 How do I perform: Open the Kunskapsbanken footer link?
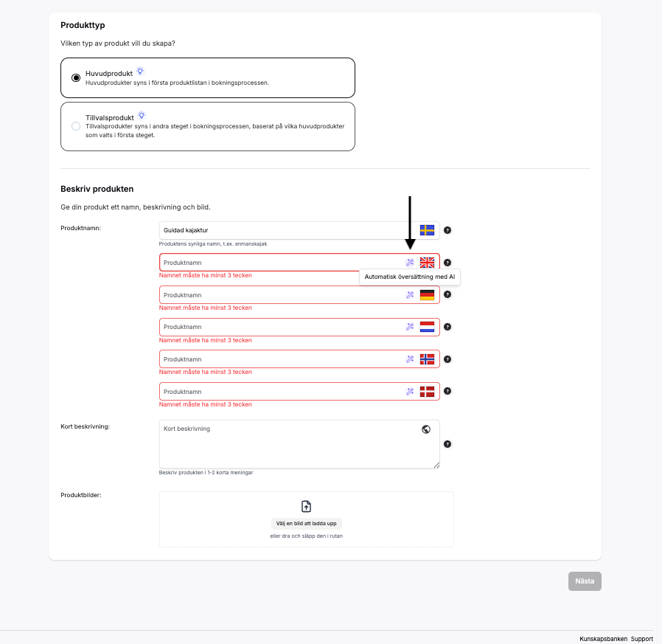tap(603, 639)
